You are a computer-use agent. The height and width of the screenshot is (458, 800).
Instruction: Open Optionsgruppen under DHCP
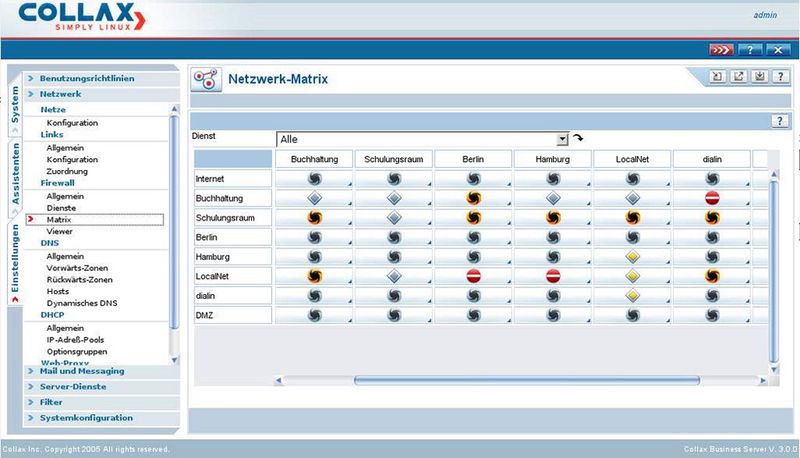(77, 351)
